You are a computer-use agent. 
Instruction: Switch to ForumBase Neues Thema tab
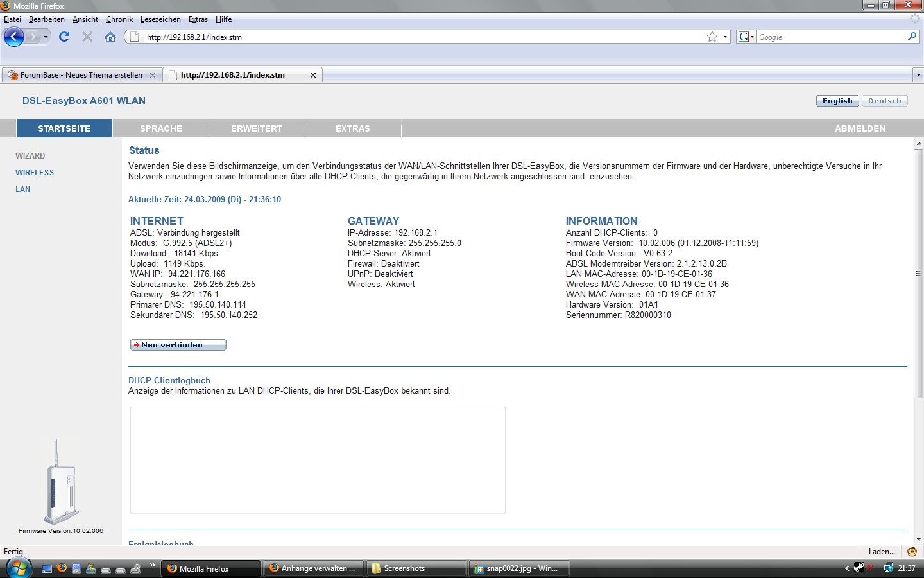click(81, 75)
